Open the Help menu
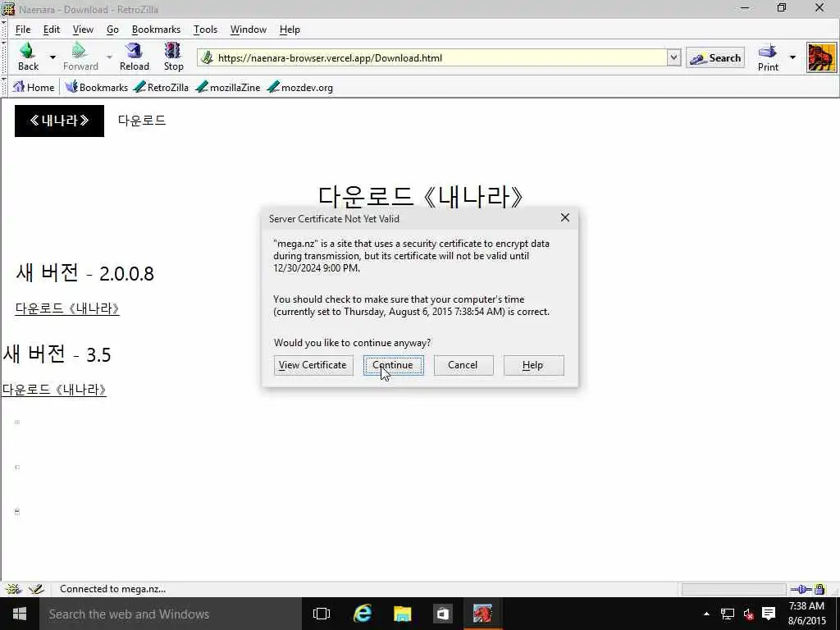Screen dimensions: 840x630 290,30
